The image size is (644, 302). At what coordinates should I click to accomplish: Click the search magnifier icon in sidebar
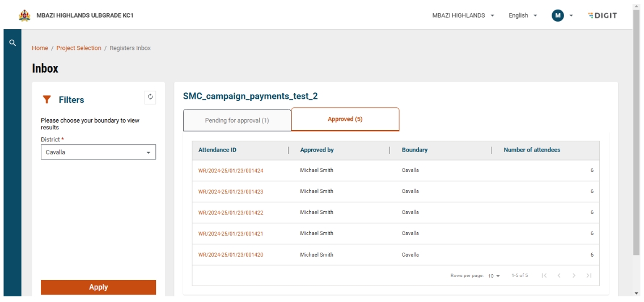coord(11,43)
